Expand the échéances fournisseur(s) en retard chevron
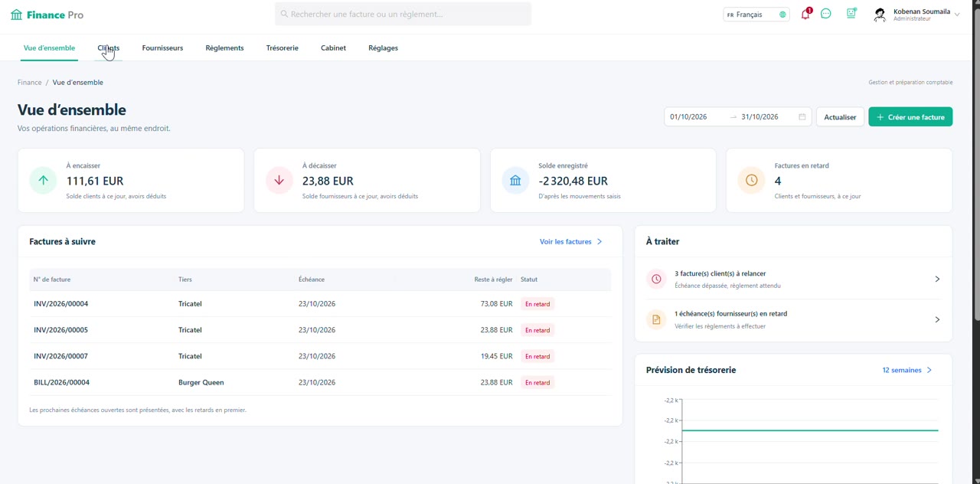 coord(937,319)
